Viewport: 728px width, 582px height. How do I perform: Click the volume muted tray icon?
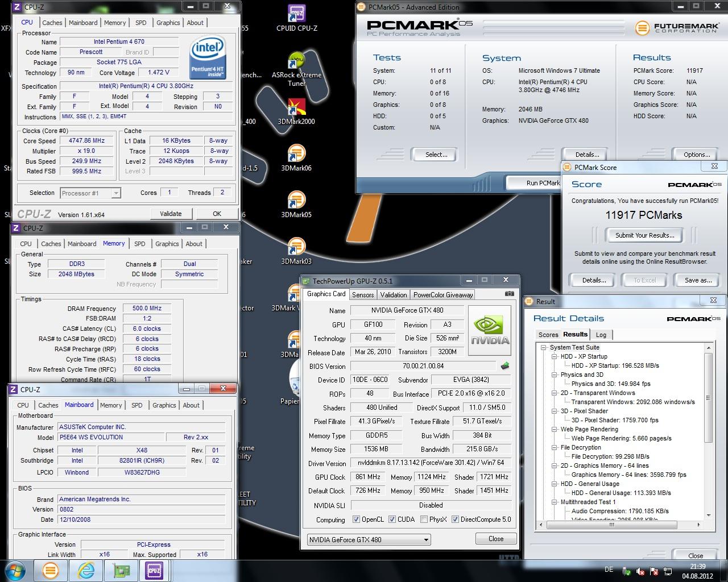(x=640, y=571)
